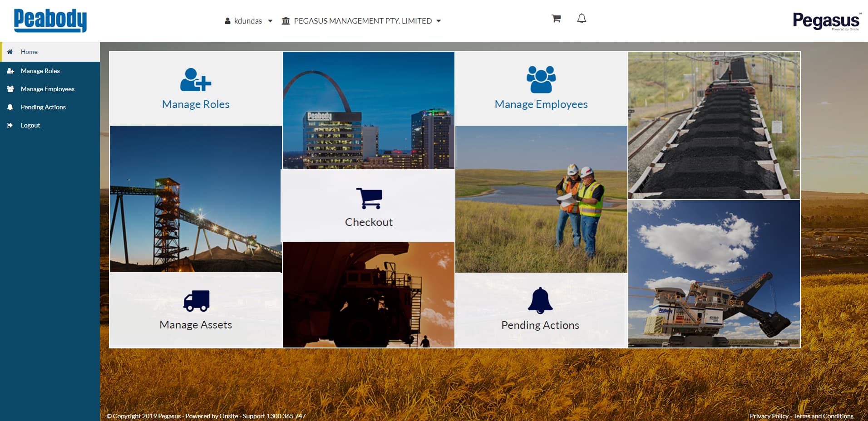868x421 pixels.
Task: Open the Terms and Conditions link
Action: [824, 416]
